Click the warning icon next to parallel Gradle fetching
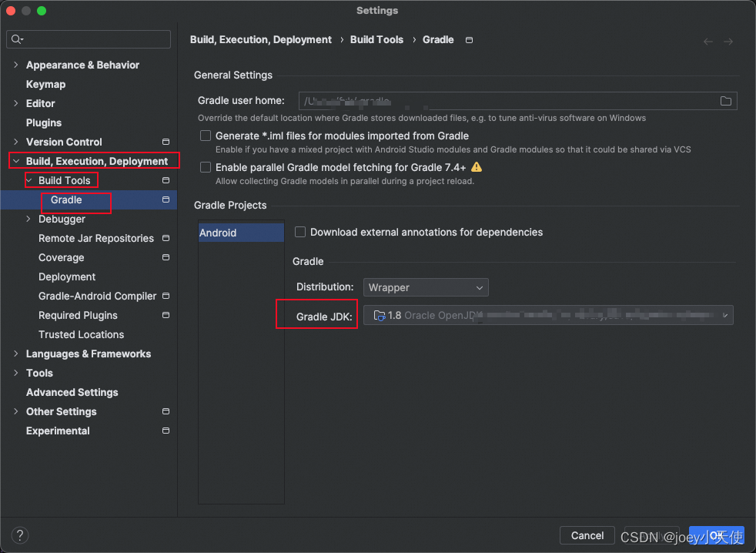 pos(477,167)
